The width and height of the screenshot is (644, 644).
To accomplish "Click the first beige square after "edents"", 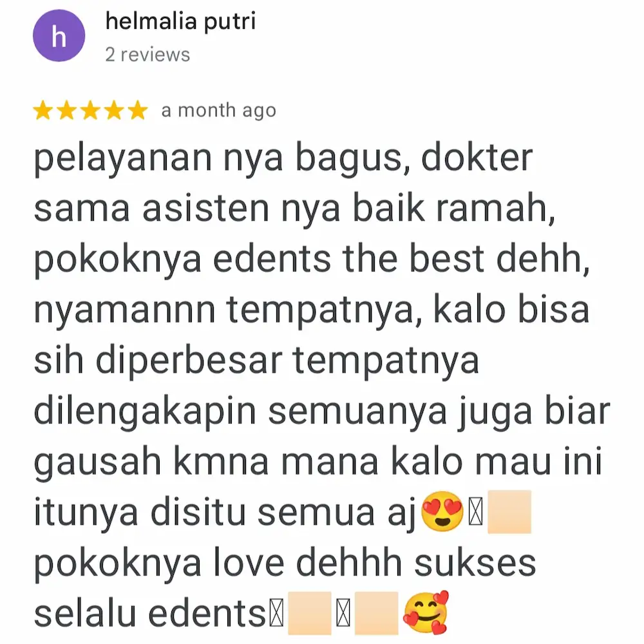I will tap(310, 613).
